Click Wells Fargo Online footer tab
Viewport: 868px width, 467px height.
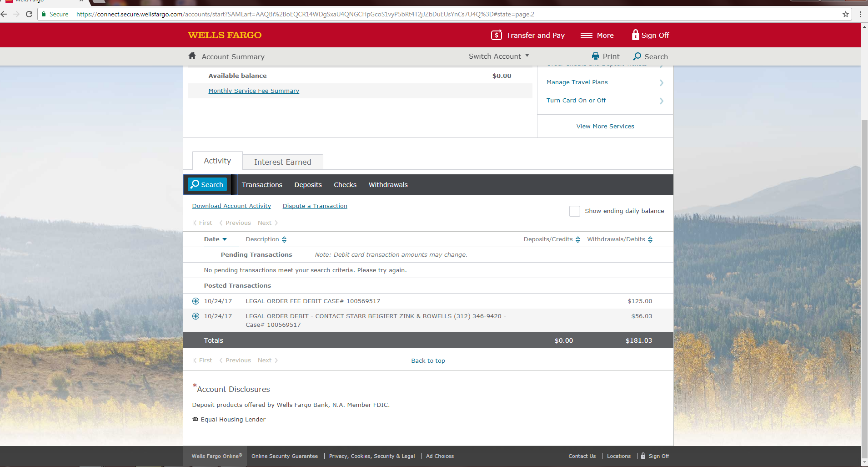coord(215,456)
